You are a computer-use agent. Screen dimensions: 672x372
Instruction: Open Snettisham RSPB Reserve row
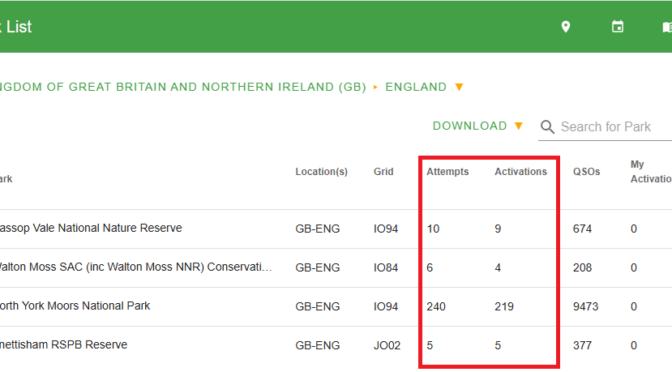click(336, 346)
